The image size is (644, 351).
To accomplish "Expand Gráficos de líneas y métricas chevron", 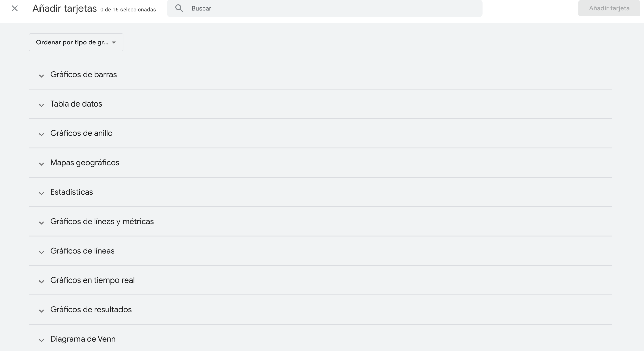I will 41,223.
